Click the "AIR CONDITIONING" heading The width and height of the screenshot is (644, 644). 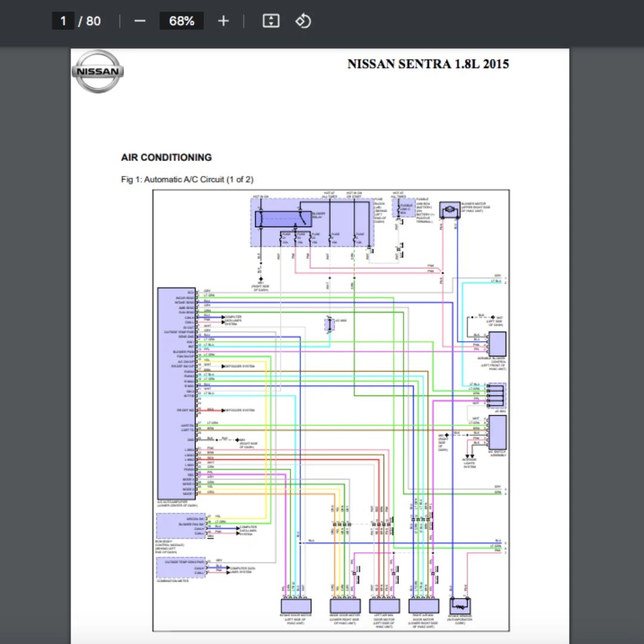point(166,157)
